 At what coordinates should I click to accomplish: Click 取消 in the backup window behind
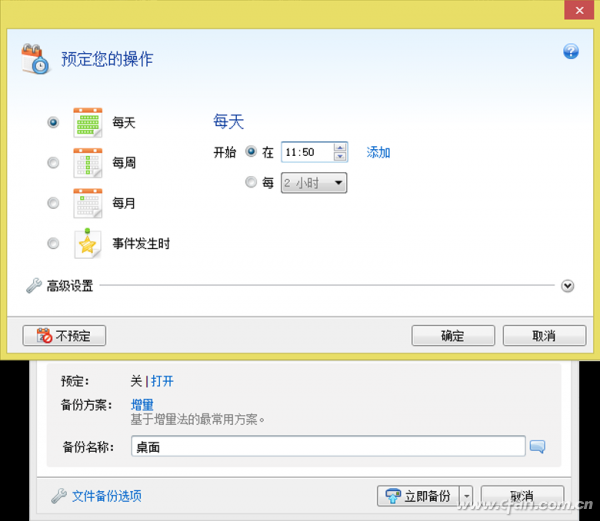[x=522, y=496]
